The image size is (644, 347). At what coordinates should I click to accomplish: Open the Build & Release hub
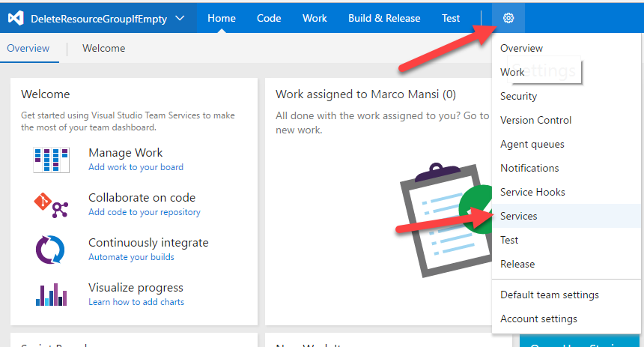click(x=384, y=18)
